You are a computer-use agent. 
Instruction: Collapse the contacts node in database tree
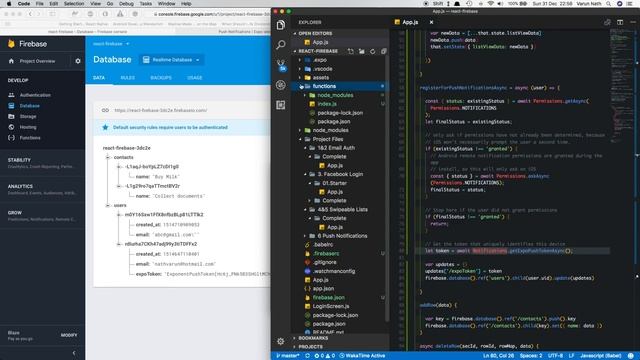pos(108,157)
